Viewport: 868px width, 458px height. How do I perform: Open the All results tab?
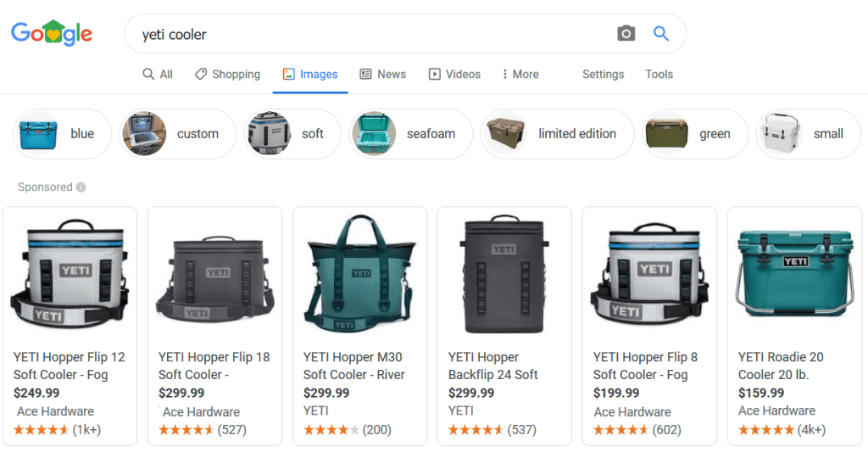click(158, 75)
